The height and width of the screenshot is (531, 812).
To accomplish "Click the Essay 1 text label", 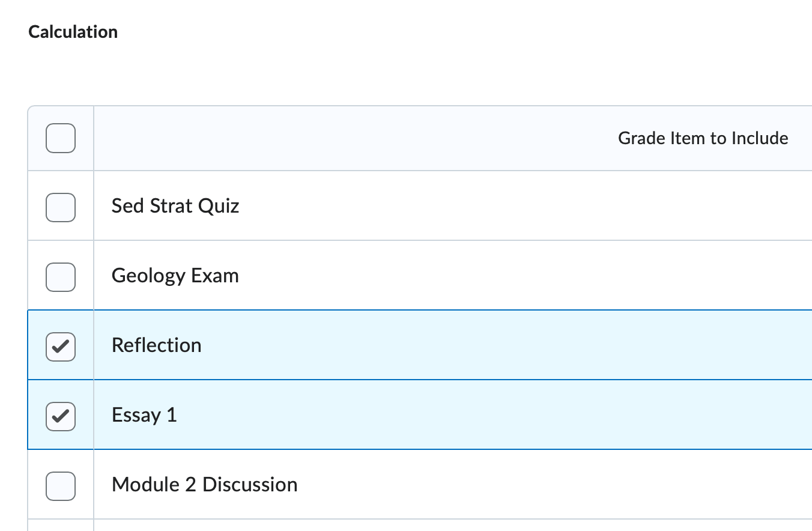I will coord(144,415).
